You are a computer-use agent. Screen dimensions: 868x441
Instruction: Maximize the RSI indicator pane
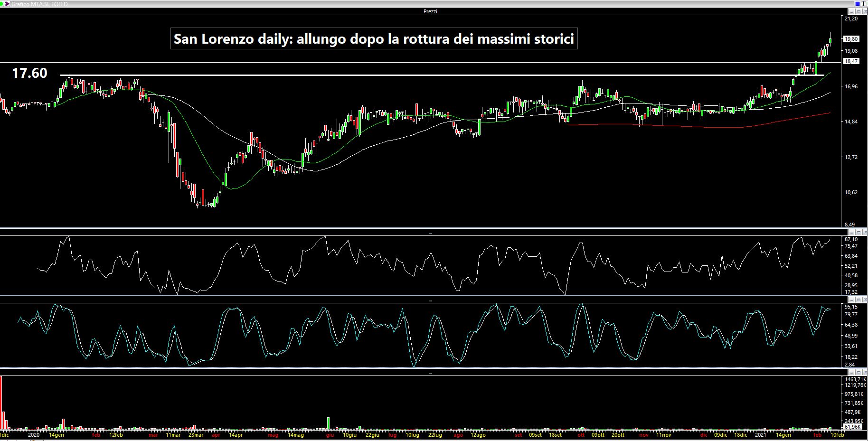[859, 232]
